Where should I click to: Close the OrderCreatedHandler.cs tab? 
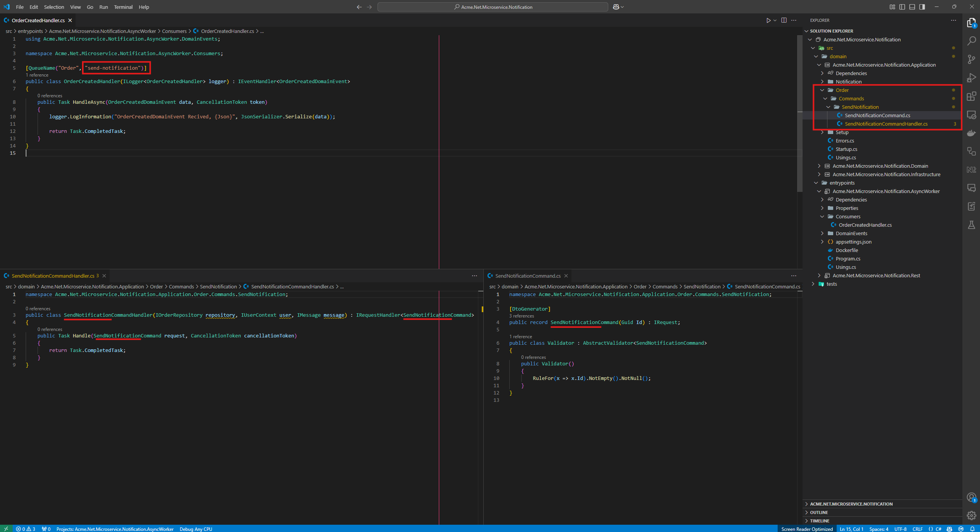70,20
